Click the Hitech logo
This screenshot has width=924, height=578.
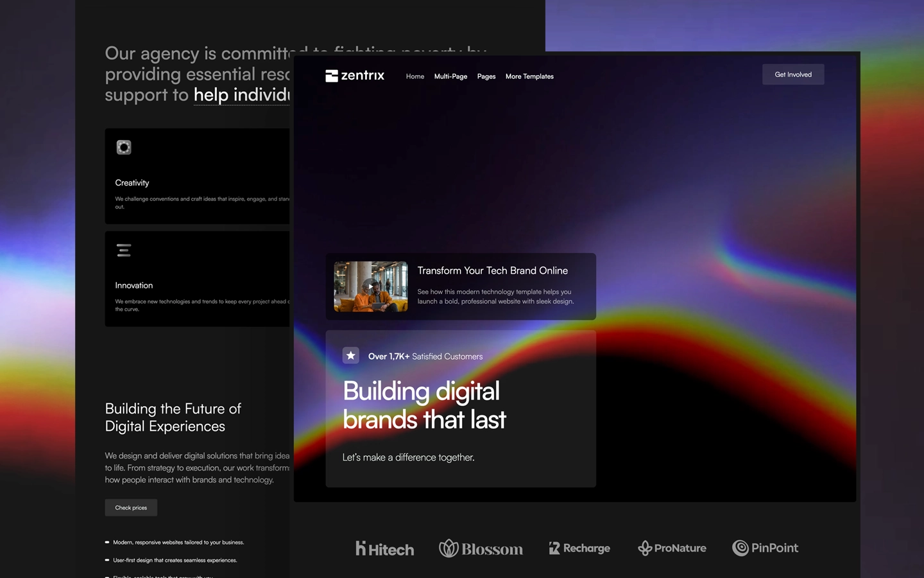point(385,548)
